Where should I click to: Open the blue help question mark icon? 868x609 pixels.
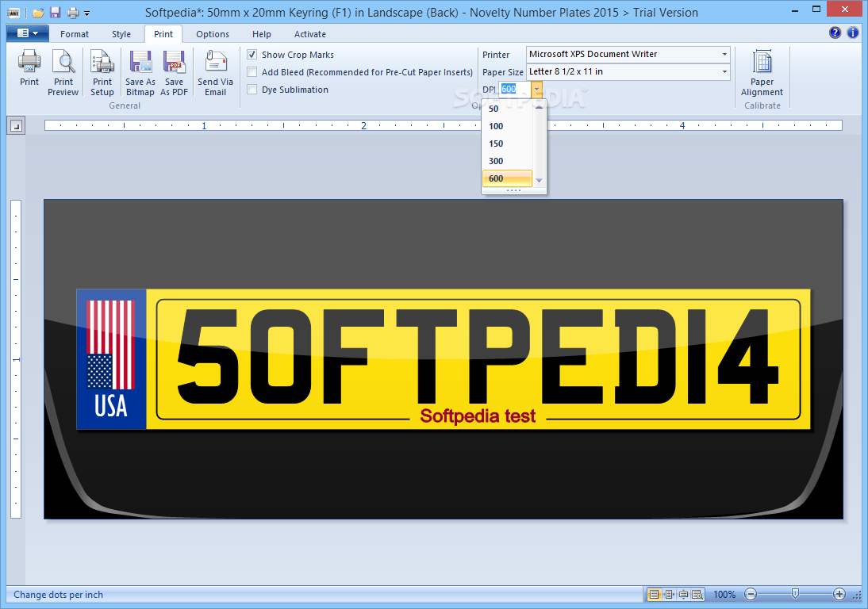tap(835, 33)
